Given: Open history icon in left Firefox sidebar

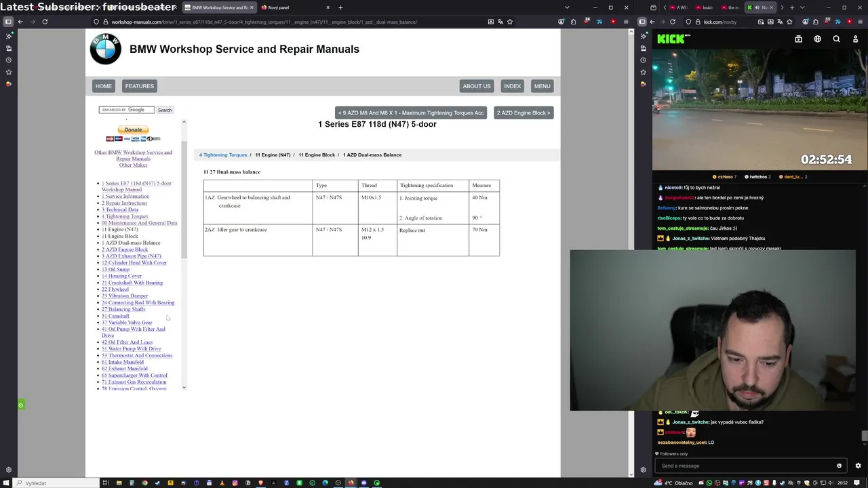Looking at the screenshot, I should 8,60.
